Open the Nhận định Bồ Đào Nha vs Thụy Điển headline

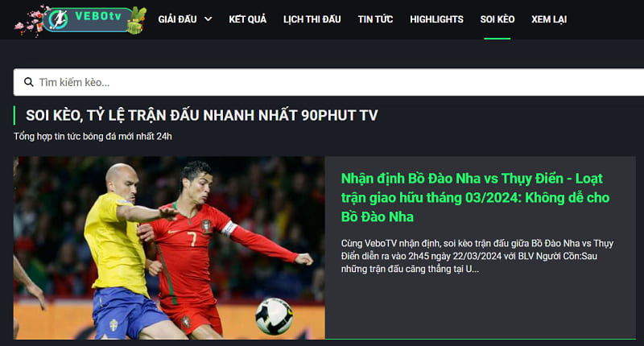475,197
